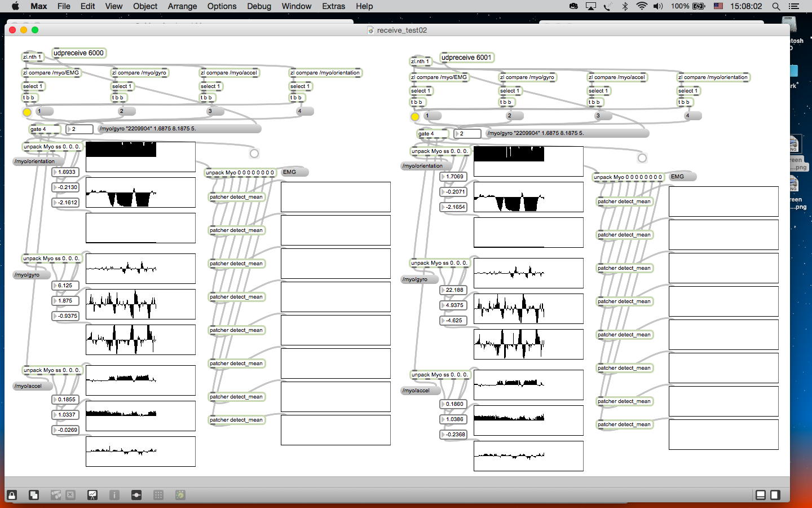
Task: Click the number box showing 1.6933
Action: [x=66, y=172]
